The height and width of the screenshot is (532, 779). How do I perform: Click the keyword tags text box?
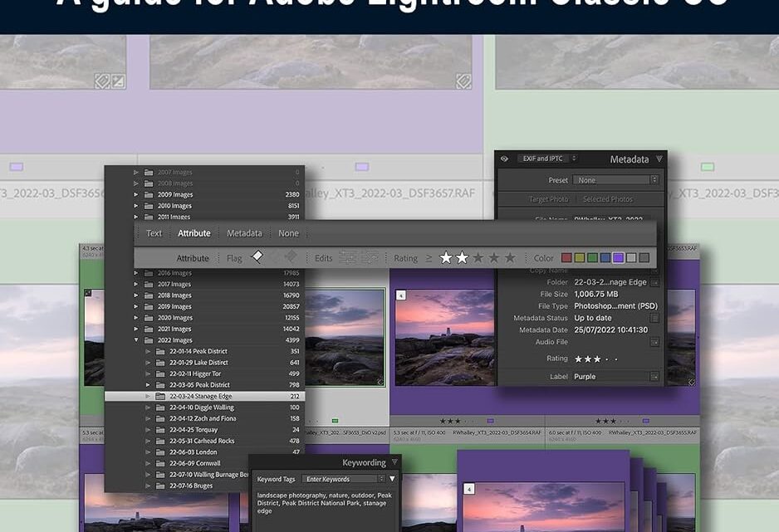coord(325,510)
